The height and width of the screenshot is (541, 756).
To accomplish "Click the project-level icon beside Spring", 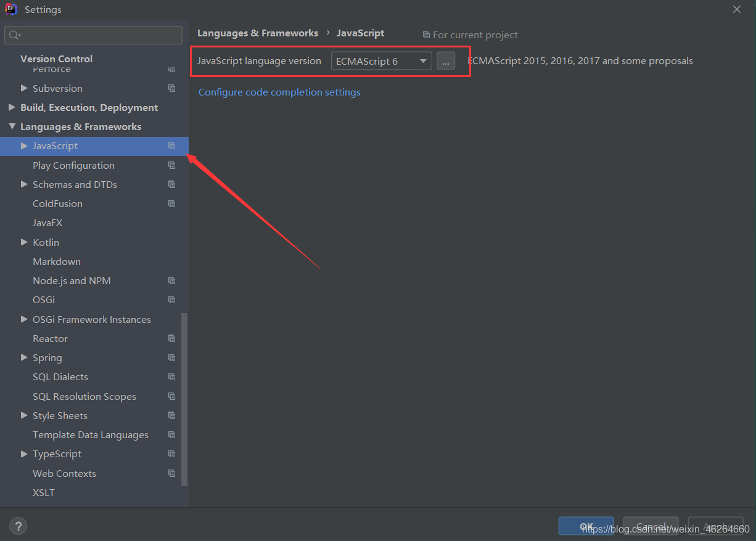I will pos(172,357).
